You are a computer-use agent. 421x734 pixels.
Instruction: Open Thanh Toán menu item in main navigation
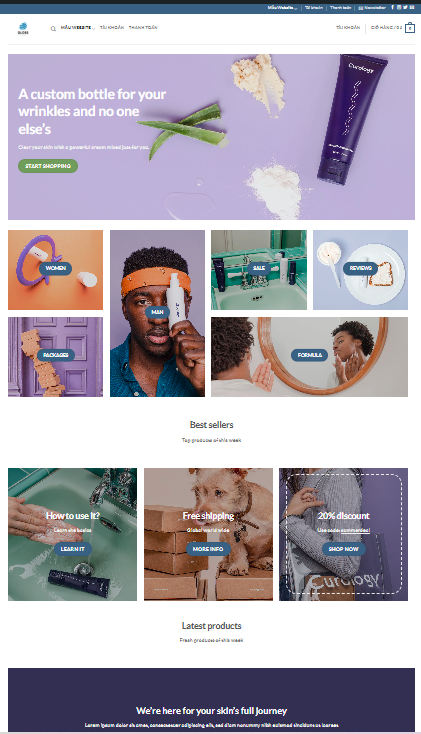click(x=143, y=28)
